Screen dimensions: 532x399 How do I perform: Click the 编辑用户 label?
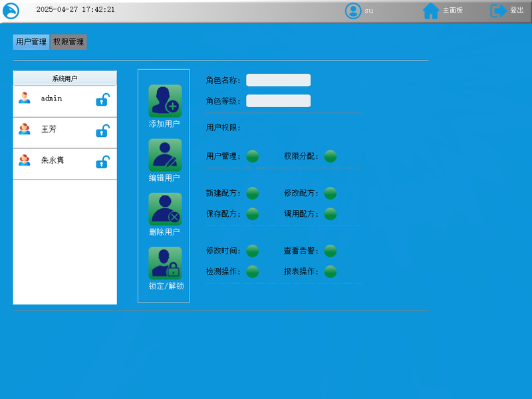point(164,178)
